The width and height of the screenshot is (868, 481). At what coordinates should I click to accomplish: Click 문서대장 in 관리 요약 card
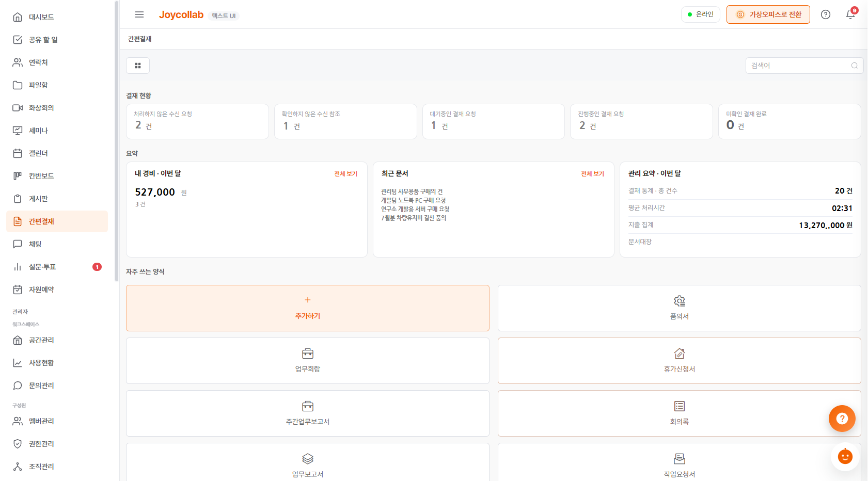click(640, 242)
